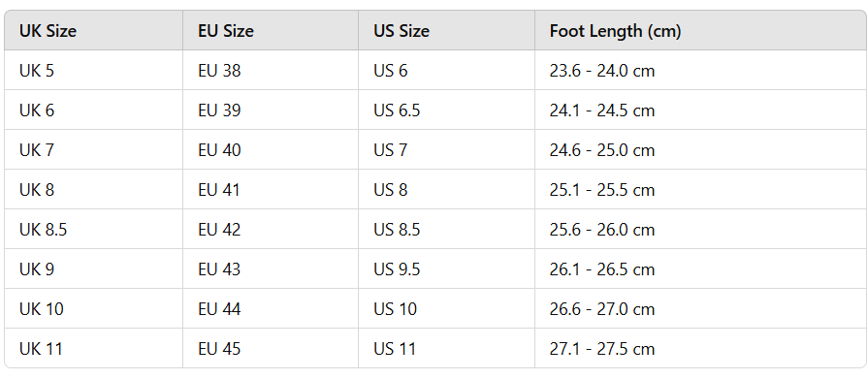Click the 25.1 - 25.5 cm cell
Image resolution: width=868 pixels, height=379 pixels.
pos(699,190)
